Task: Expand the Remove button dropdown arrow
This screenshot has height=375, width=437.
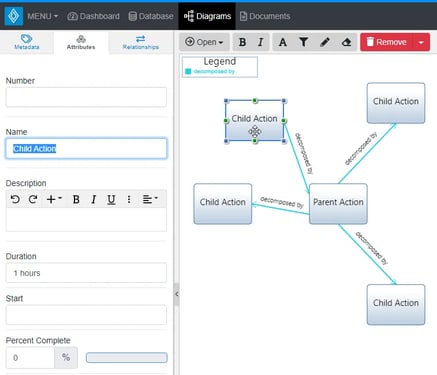Action: click(421, 42)
